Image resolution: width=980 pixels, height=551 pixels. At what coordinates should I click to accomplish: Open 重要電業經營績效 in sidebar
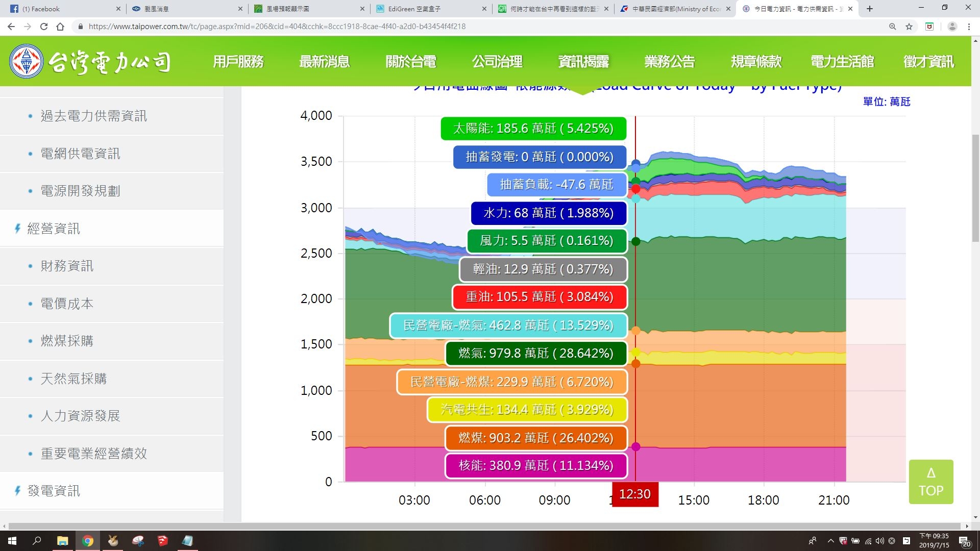coord(112,454)
